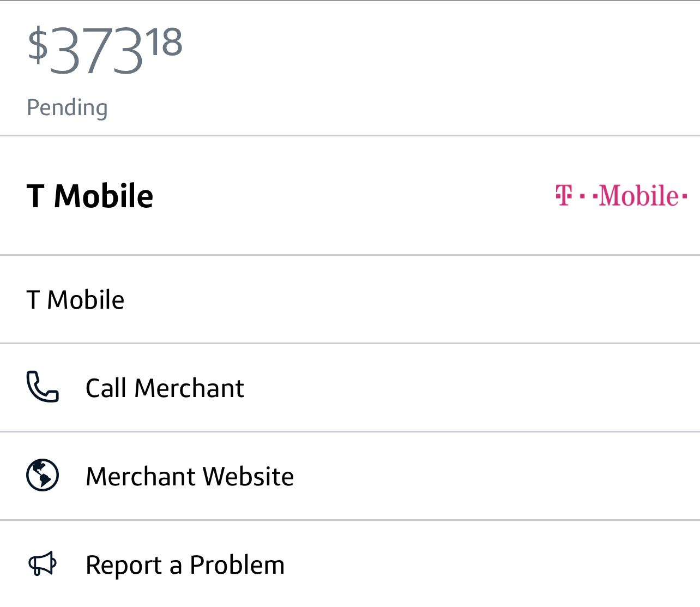This screenshot has height=607, width=700.
Task: Select Report a Problem option
Action: [185, 565]
